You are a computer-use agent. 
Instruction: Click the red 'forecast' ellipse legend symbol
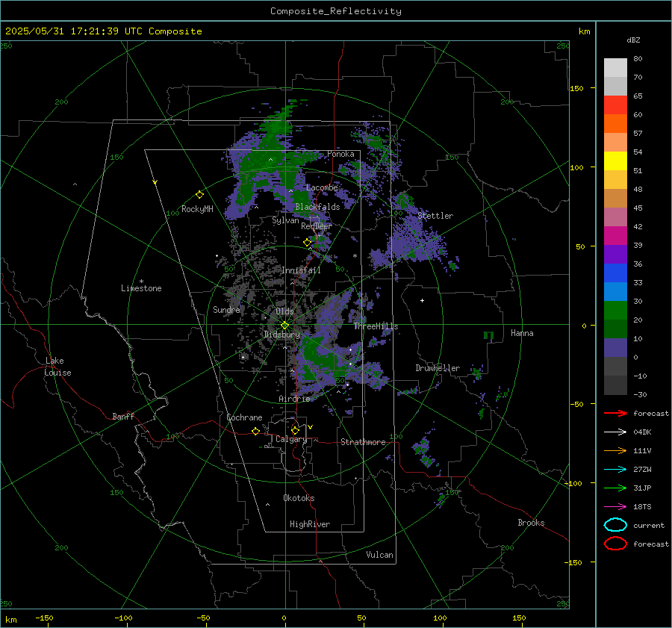[x=615, y=544]
